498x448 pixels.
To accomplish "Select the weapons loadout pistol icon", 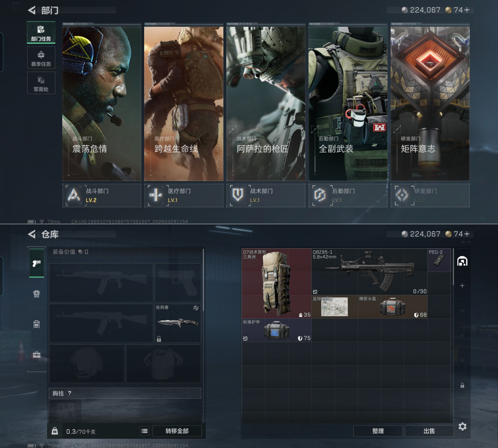I will [x=37, y=263].
